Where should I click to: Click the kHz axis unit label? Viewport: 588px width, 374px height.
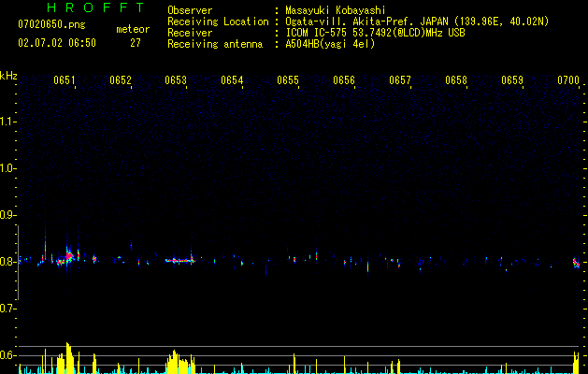coord(8,76)
